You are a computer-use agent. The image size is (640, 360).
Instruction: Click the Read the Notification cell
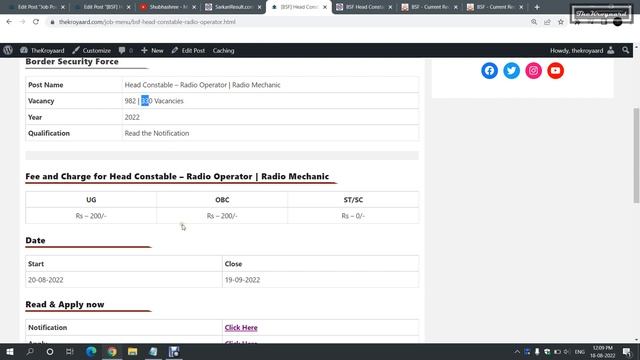270,133
